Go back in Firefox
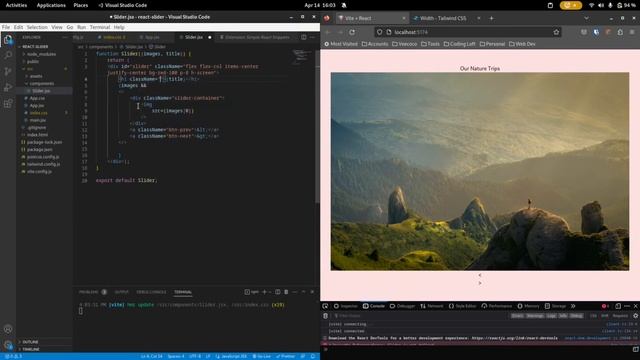640x360 pixels. pyautogui.click(x=328, y=32)
